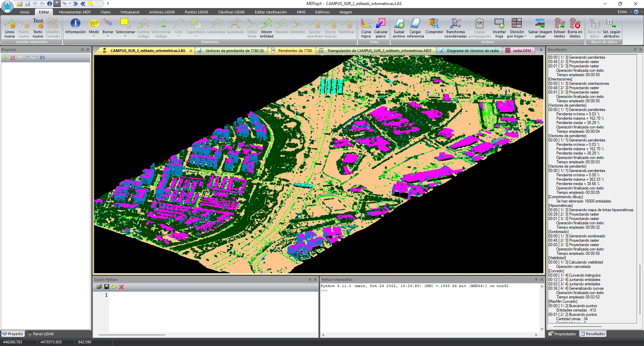This screenshot has width=644, height=346.
Task: Click 'Se han eliminado 16000 entidades' line
Action: click(x=584, y=201)
